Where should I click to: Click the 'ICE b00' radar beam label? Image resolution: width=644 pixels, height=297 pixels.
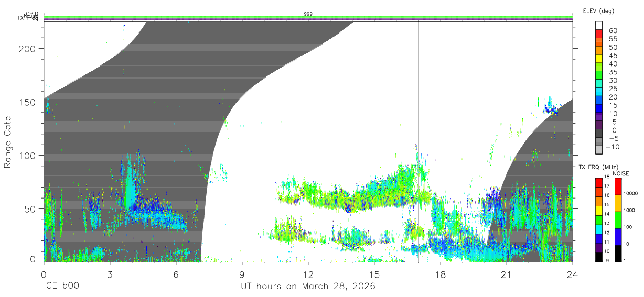[x=60, y=287]
